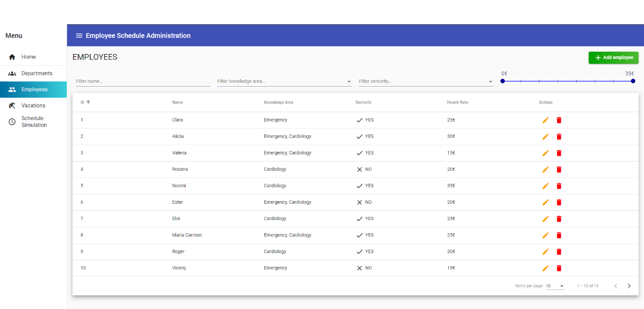Click Vicenç's knowledge area 'Emergency'
This screenshot has width=644, height=309.
pyautogui.click(x=276, y=268)
